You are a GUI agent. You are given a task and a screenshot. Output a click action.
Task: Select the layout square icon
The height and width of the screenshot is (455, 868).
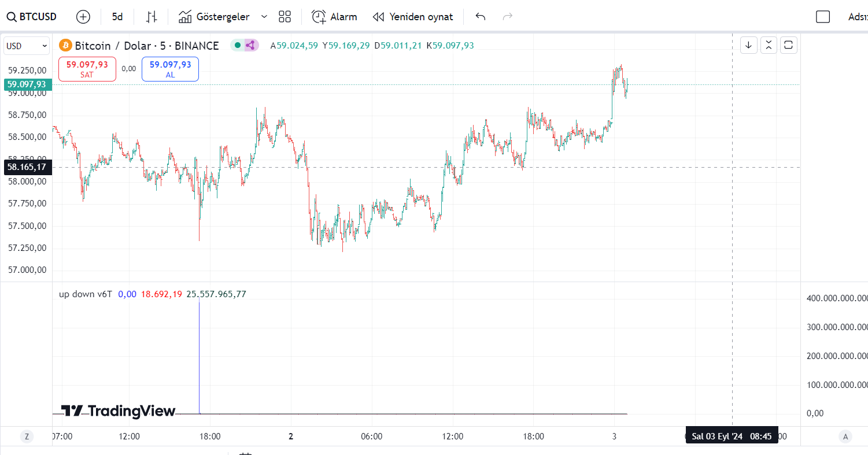(x=823, y=17)
